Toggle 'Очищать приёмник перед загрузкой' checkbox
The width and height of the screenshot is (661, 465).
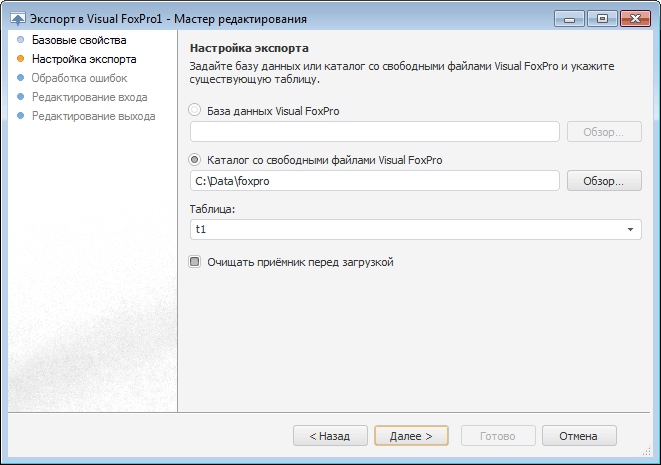[194, 262]
